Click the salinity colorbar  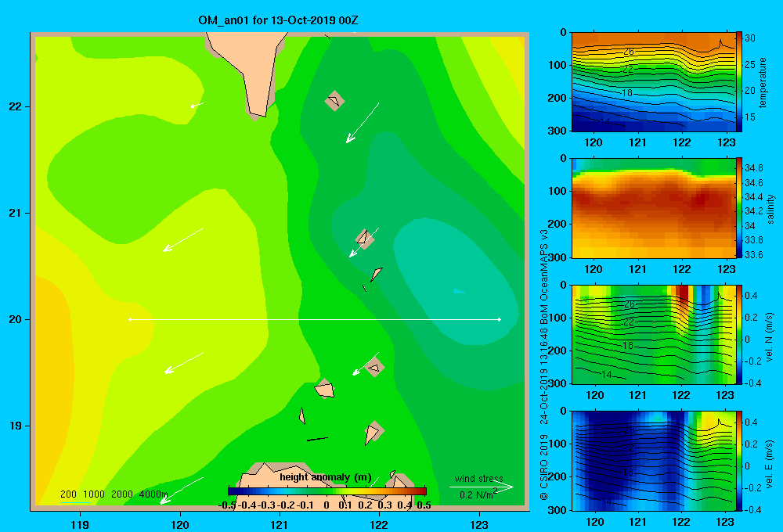[x=738, y=208]
